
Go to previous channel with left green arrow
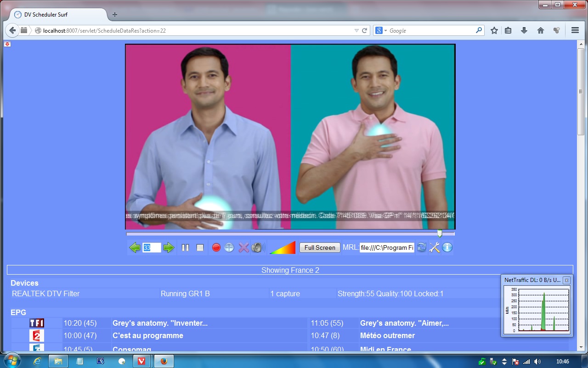[x=135, y=248]
